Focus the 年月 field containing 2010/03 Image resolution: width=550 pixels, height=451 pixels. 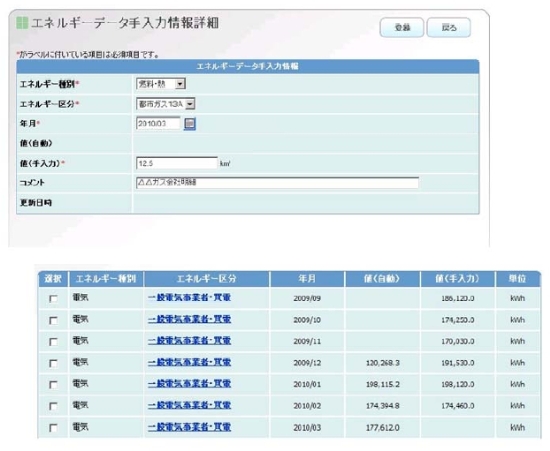point(158,123)
